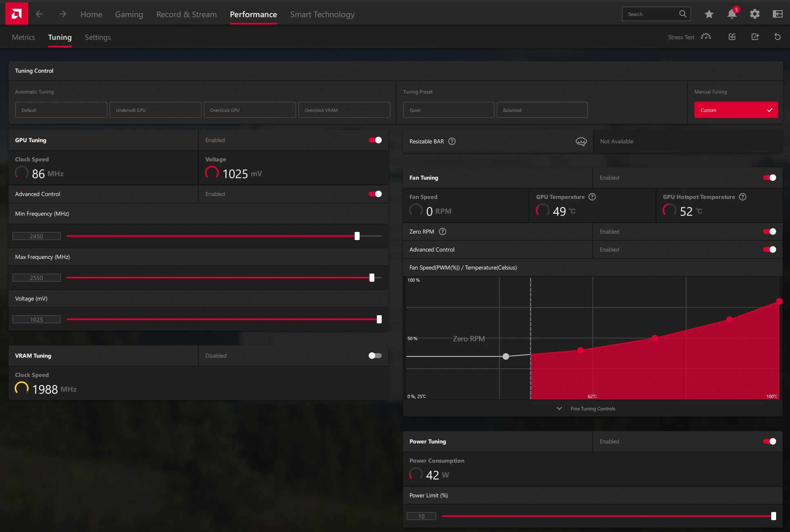Select the Quiet fan tuning preset

click(x=449, y=110)
